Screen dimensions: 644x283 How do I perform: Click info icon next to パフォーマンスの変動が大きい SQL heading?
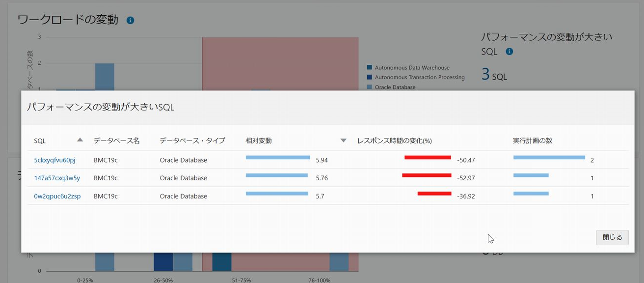(510, 52)
